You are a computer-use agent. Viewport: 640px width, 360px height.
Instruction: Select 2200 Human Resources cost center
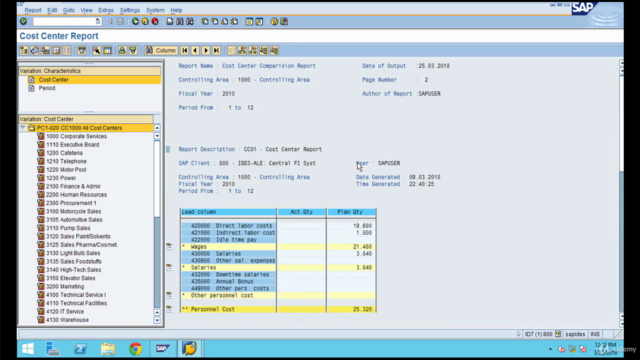click(76, 195)
